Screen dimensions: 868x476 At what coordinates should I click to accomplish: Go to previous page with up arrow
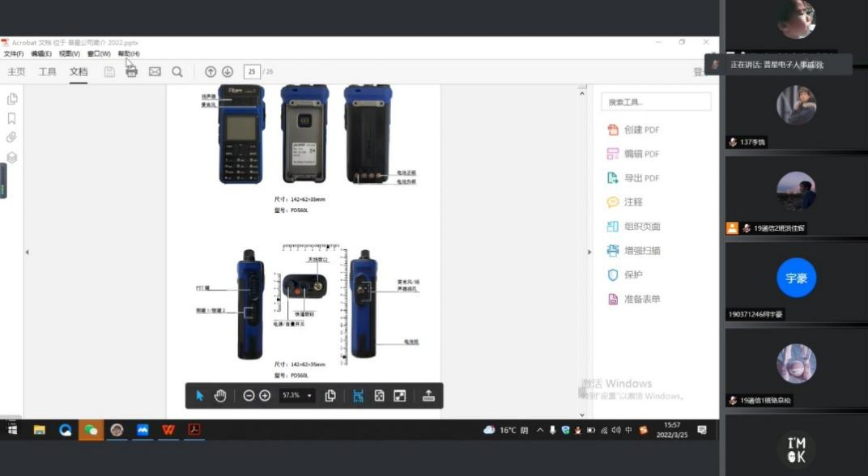click(x=211, y=72)
